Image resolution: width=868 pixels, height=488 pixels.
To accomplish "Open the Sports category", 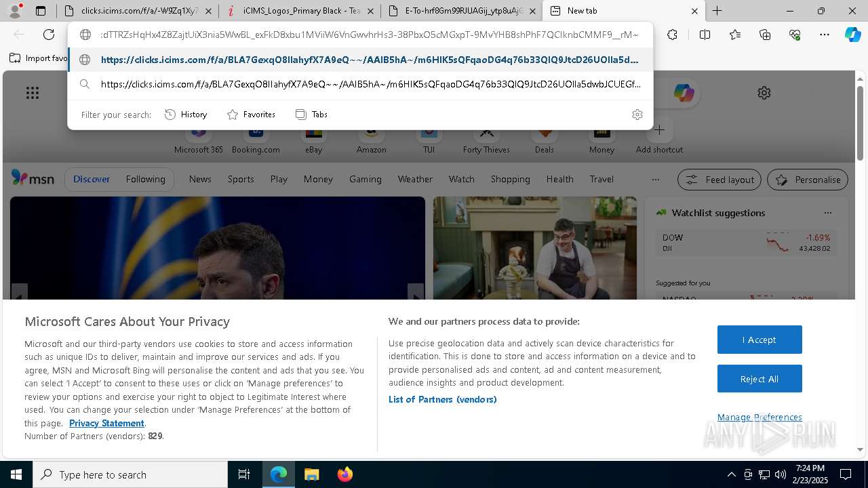I will tap(241, 179).
